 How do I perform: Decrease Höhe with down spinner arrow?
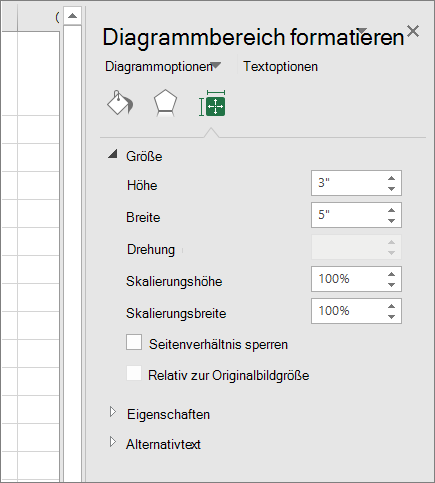tap(392, 189)
